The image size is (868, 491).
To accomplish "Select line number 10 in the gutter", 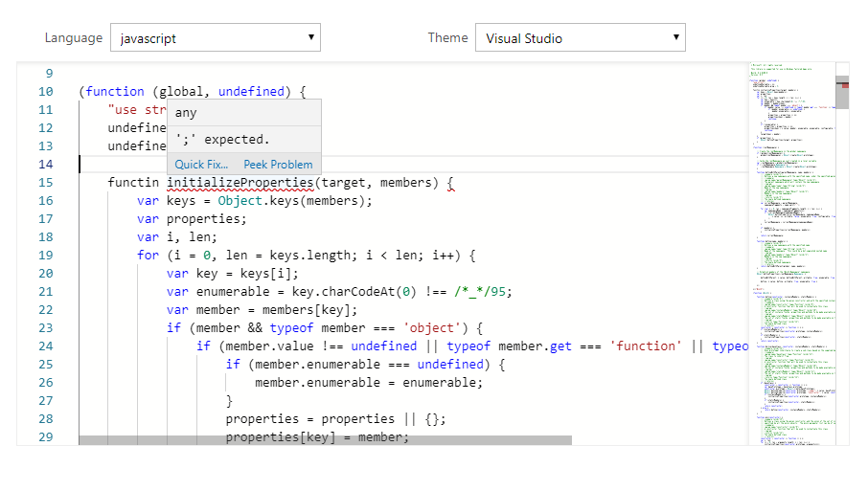I will (x=46, y=92).
